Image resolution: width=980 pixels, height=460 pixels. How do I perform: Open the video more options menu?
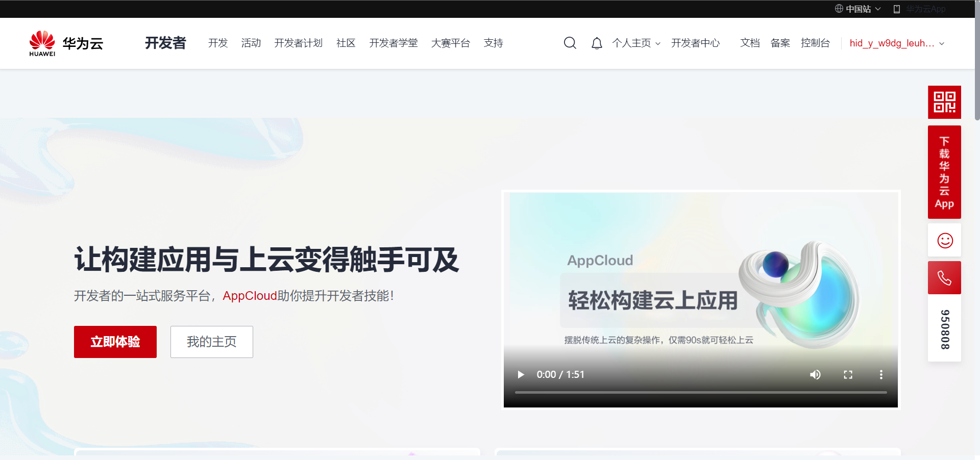pos(880,375)
